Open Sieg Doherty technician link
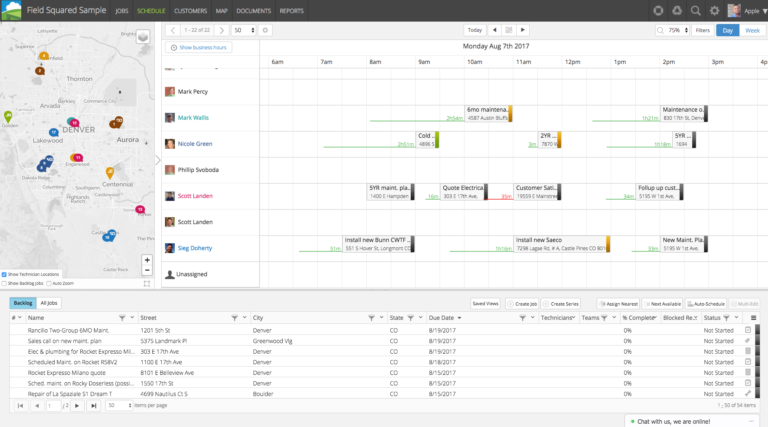768x427 pixels. tap(194, 248)
